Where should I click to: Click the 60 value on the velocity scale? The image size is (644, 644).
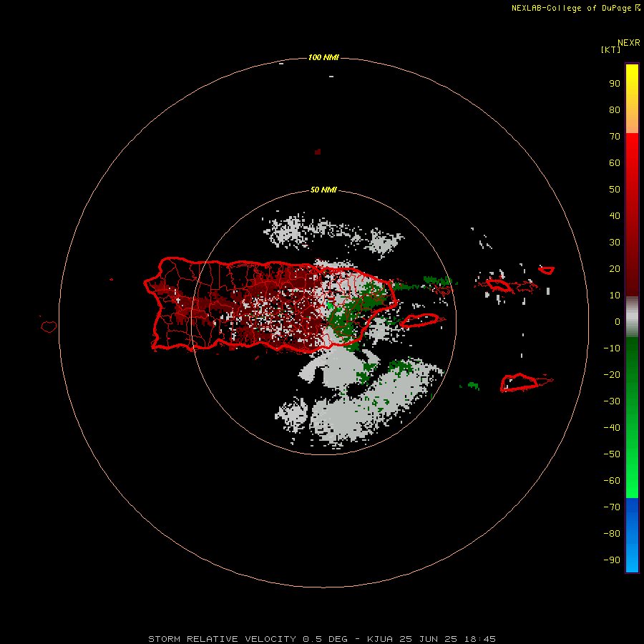pyautogui.click(x=615, y=163)
